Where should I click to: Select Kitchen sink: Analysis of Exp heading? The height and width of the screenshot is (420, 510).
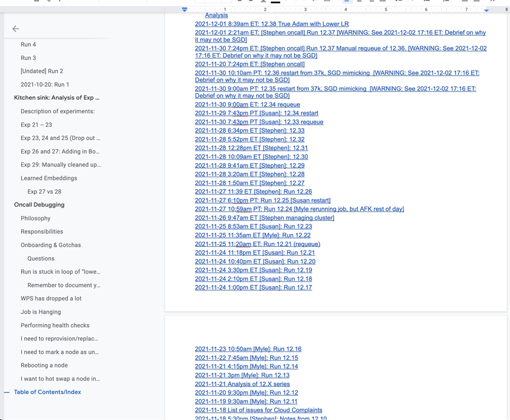coord(57,97)
